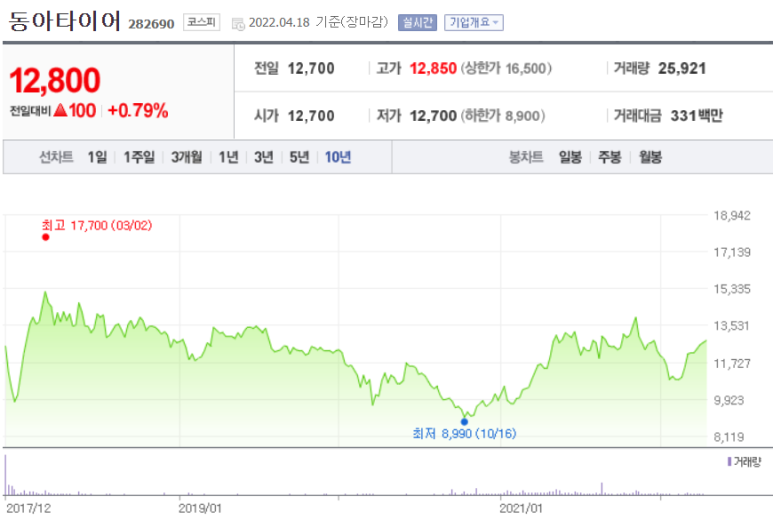Click the 실시간 button
Screen dimensions: 773x528
point(417,23)
